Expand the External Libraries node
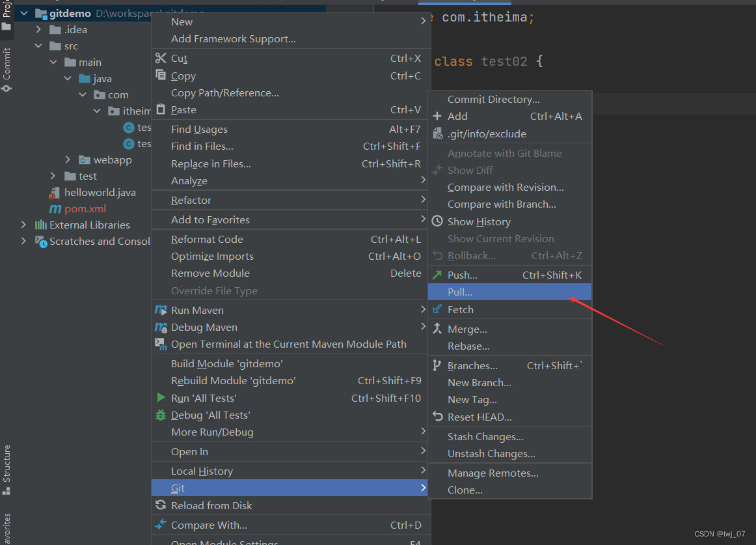 click(23, 225)
